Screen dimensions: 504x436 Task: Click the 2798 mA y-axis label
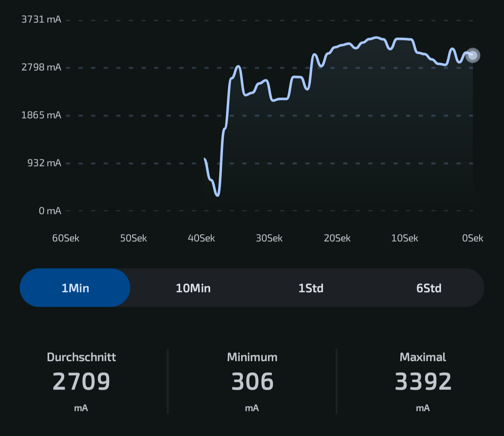tap(41, 67)
